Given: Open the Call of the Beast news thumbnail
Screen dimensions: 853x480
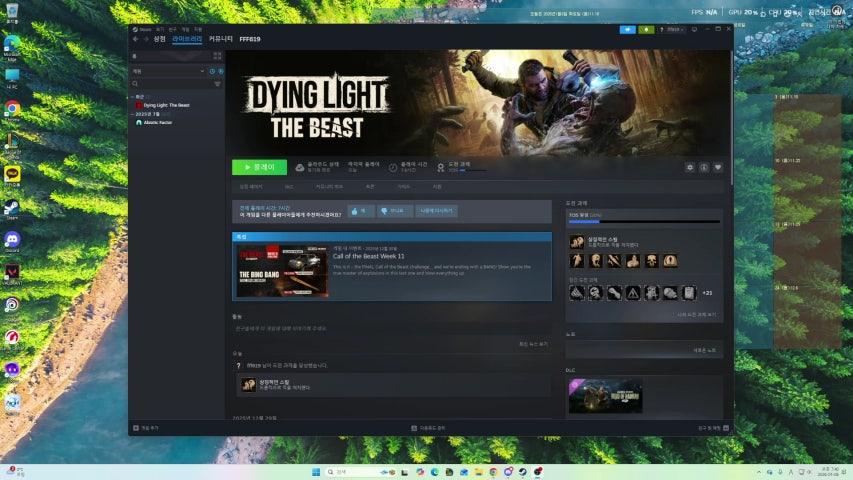Looking at the screenshot, I should tap(282, 271).
